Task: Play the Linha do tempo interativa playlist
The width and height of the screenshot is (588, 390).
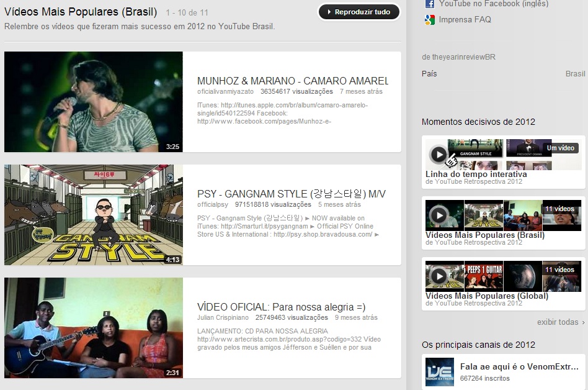Action: coord(439,154)
